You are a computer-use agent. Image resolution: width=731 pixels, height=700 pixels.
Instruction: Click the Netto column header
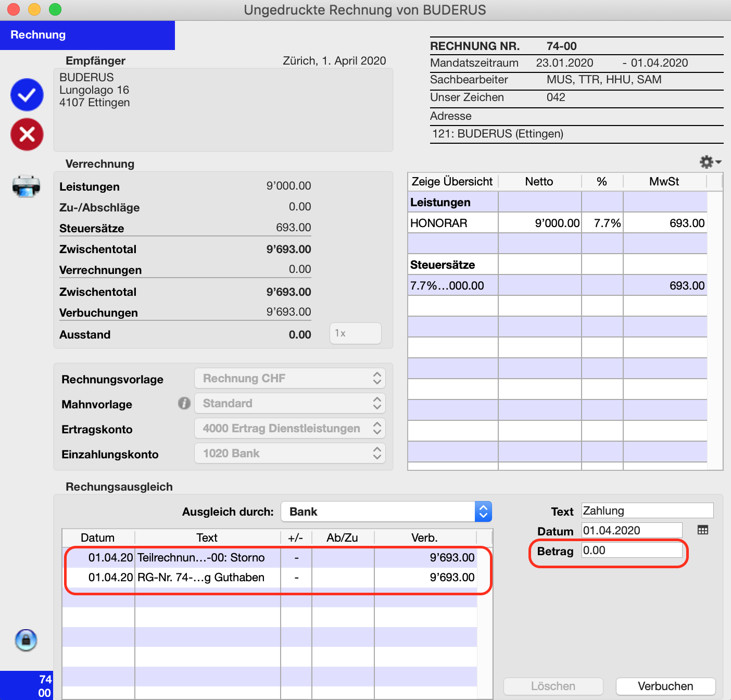(x=539, y=181)
